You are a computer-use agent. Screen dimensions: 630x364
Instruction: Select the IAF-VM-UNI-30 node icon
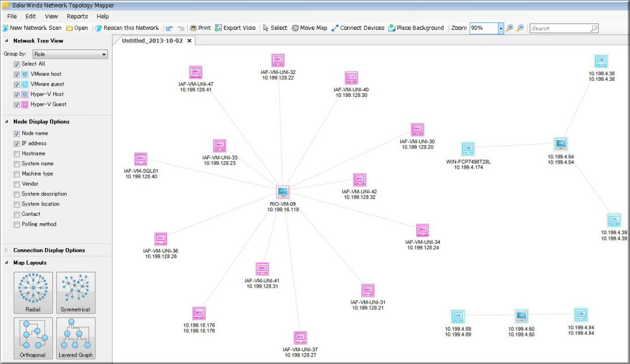tap(418, 129)
